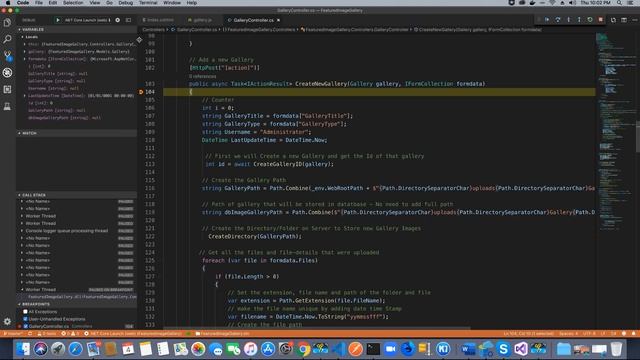
Task: Stop the debugging session
Action: coord(600,20)
